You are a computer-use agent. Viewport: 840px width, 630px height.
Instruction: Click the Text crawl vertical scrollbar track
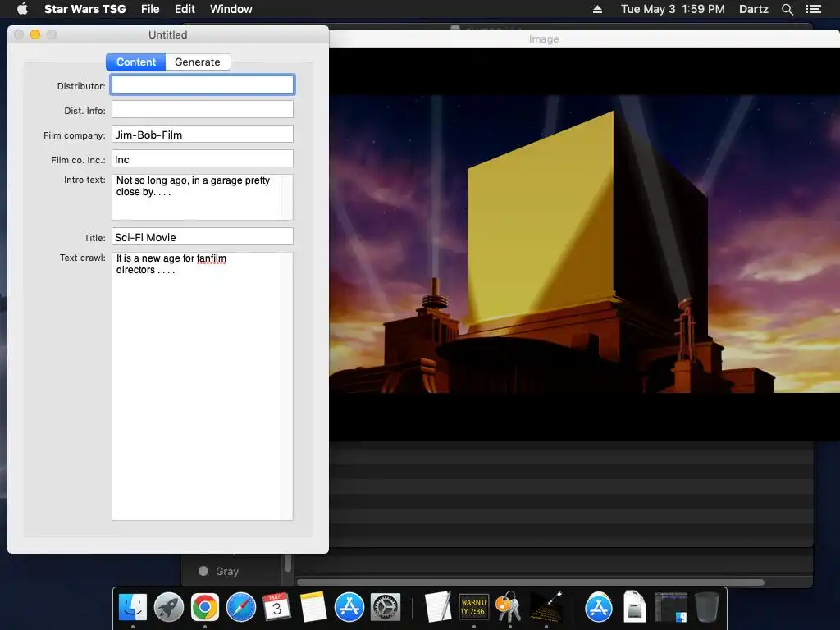coord(287,386)
